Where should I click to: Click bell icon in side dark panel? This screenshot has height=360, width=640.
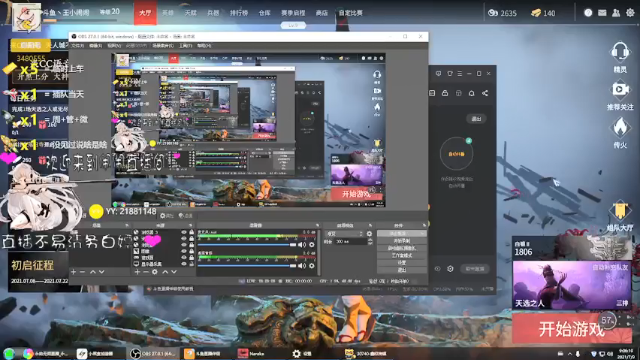[x=471, y=93]
